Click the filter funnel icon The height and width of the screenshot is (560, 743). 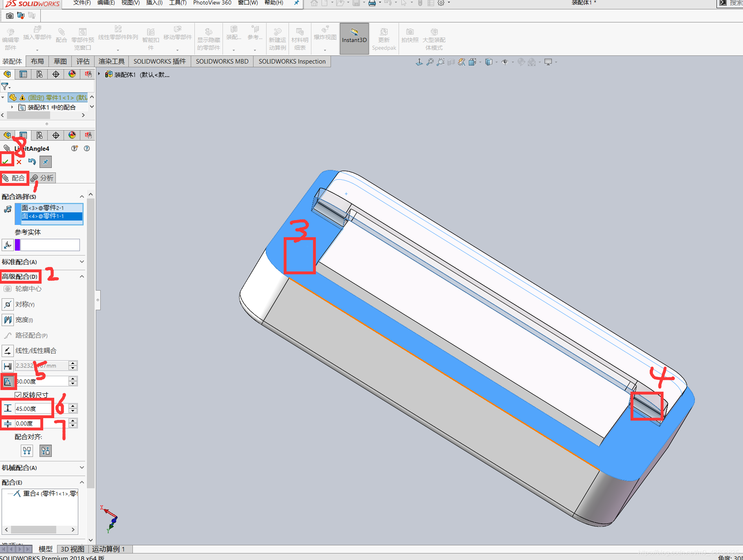[5, 86]
